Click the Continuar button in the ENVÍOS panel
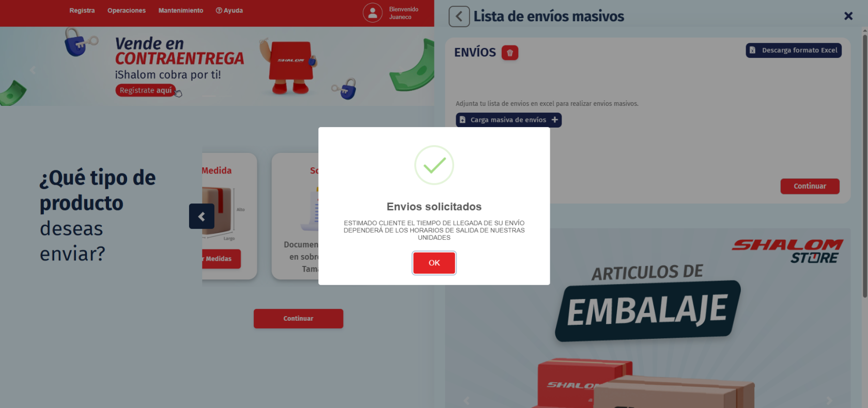 (x=810, y=186)
